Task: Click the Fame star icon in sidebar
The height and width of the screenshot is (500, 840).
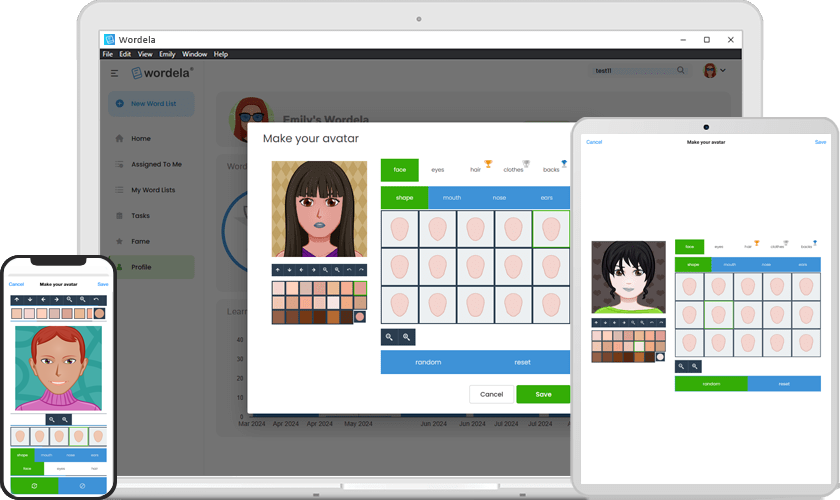Action: click(119, 241)
